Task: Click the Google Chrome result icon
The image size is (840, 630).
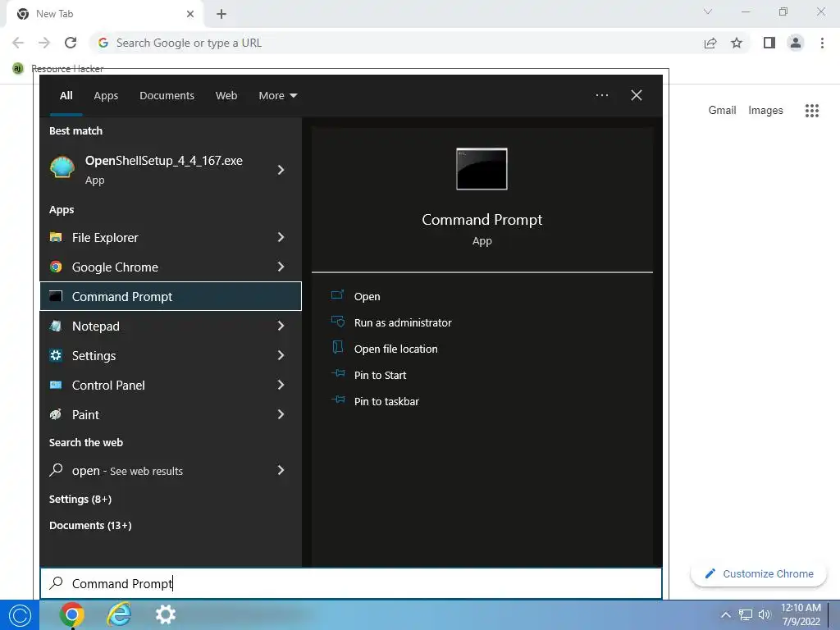Action: (x=56, y=267)
